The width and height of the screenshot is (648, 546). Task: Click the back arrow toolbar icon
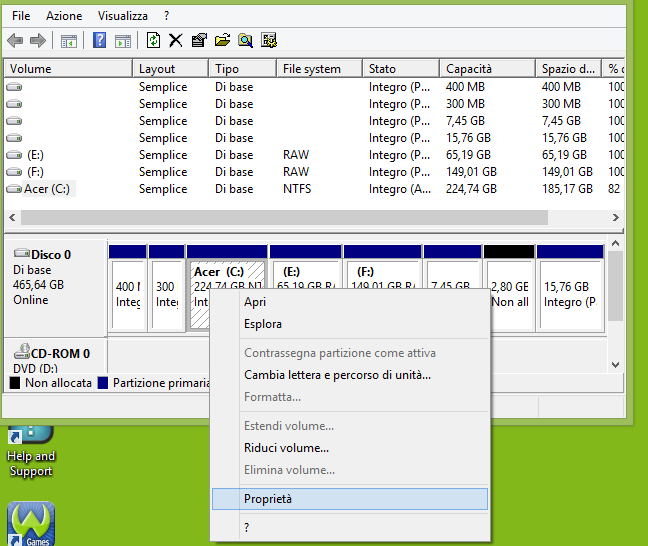coord(15,40)
